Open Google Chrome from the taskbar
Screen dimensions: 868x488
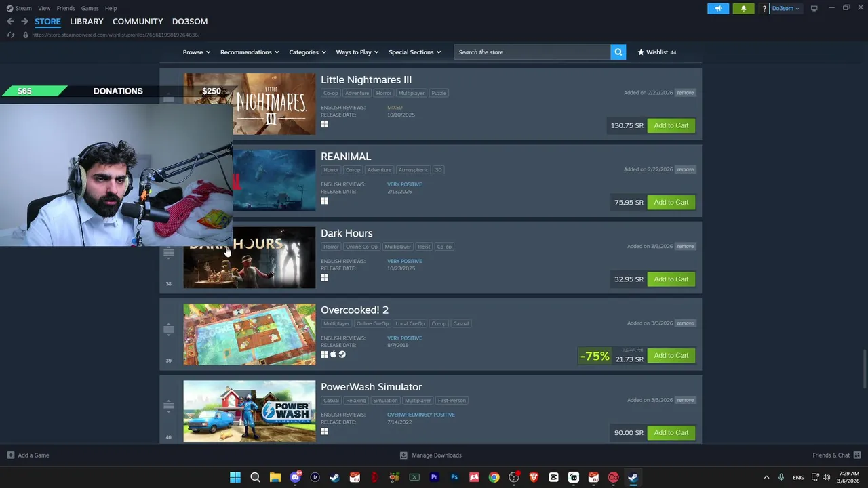click(x=494, y=477)
